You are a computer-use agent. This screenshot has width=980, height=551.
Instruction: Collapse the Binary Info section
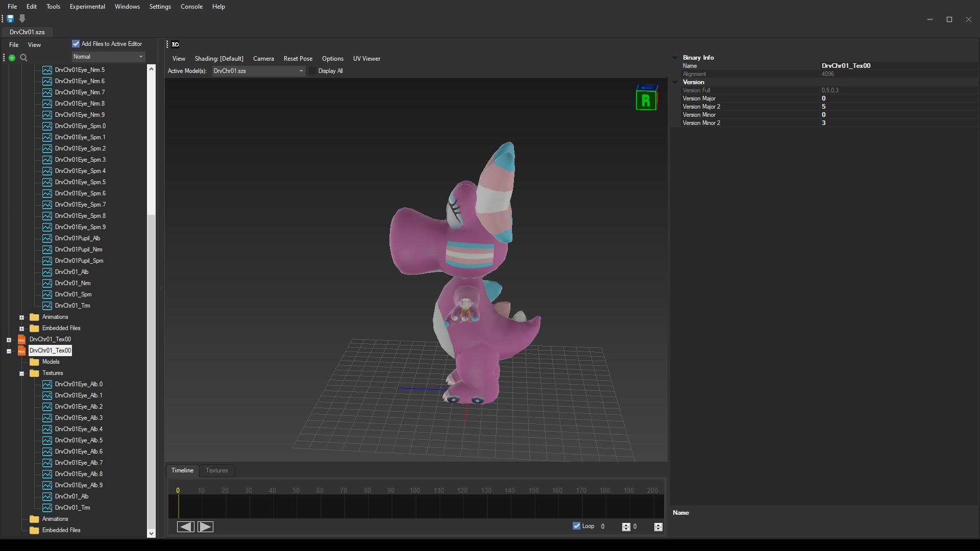pos(675,57)
